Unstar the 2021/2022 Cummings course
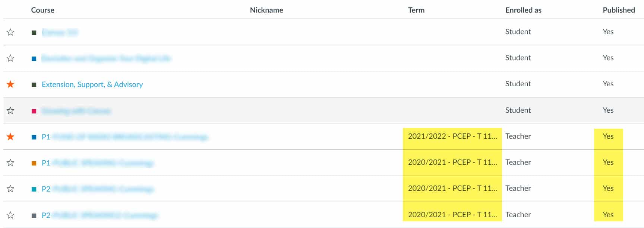 [10, 137]
